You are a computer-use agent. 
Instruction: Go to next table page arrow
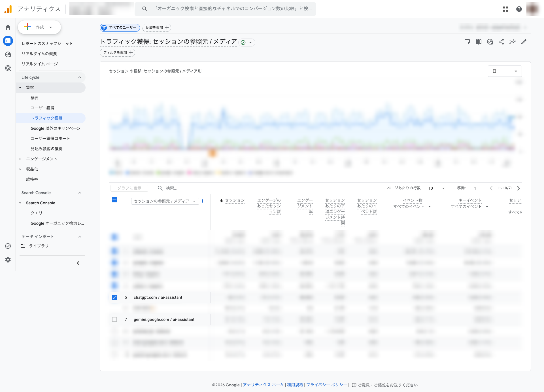coord(518,188)
